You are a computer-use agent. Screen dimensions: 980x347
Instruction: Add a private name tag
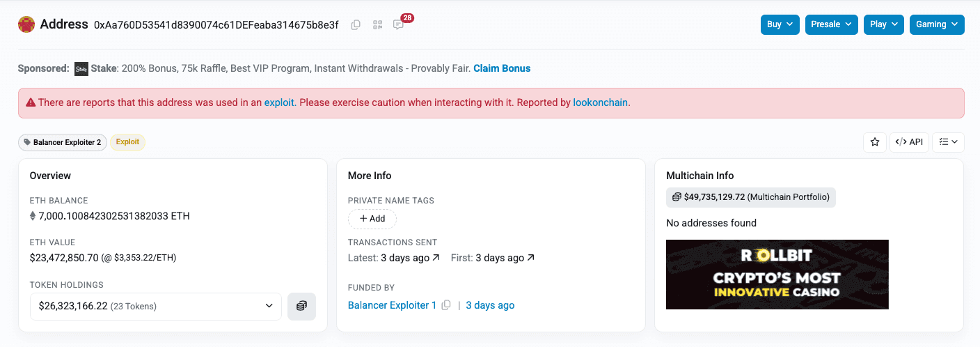[x=372, y=219]
